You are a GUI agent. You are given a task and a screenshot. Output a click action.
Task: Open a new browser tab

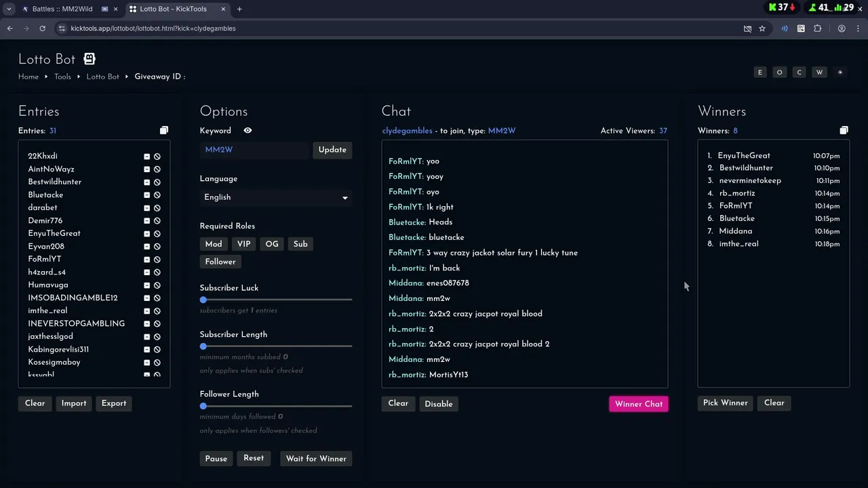[239, 9]
